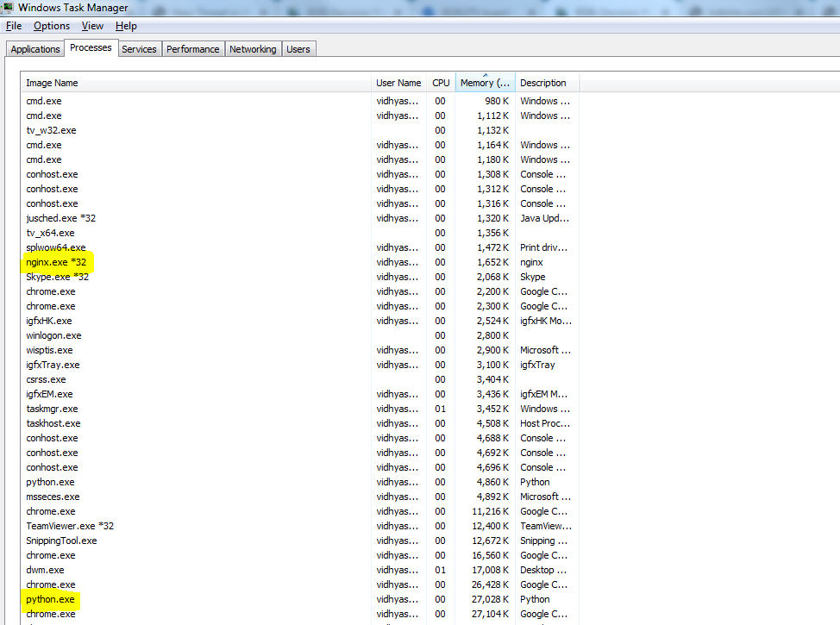Select the TeamViewer.exe *32 process row

[x=70, y=526]
